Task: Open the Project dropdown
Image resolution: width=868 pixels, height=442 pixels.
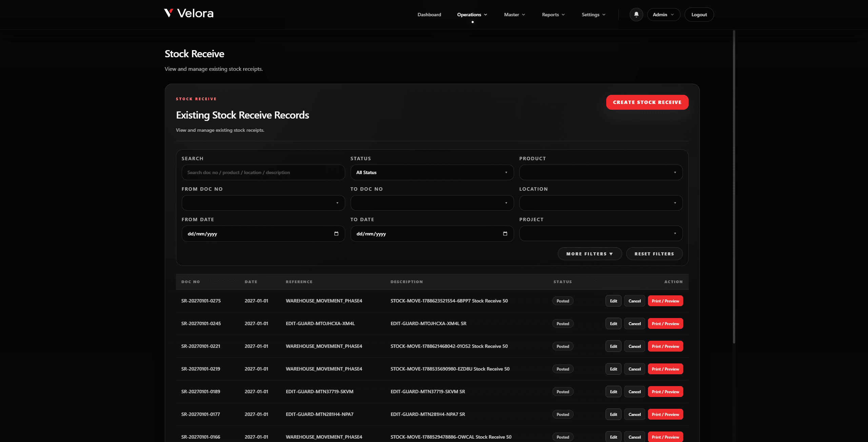Action: click(x=601, y=233)
